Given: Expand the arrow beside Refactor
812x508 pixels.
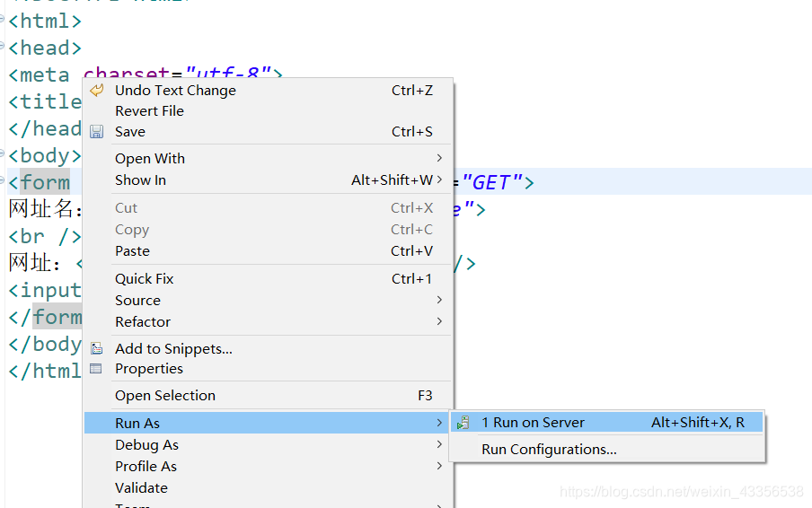Looking at the screenshot, I should tap(439, 321).
